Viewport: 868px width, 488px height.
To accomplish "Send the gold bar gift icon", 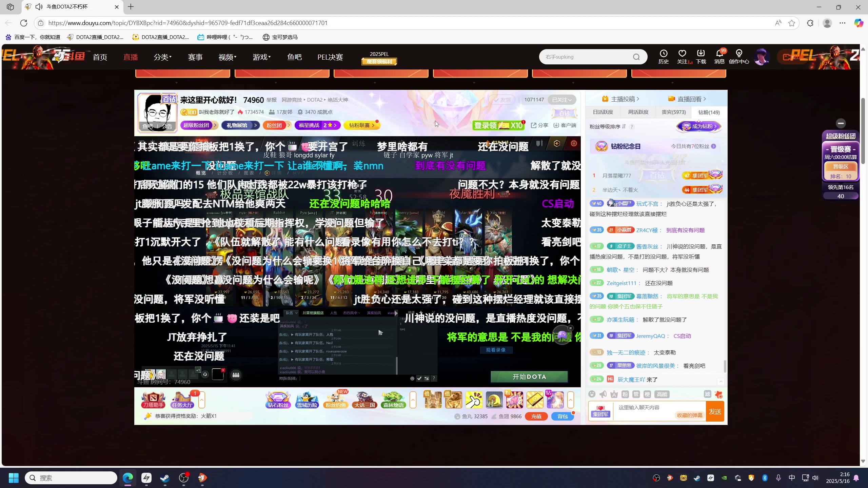I will pyautogui.click(x=535, y=400).
